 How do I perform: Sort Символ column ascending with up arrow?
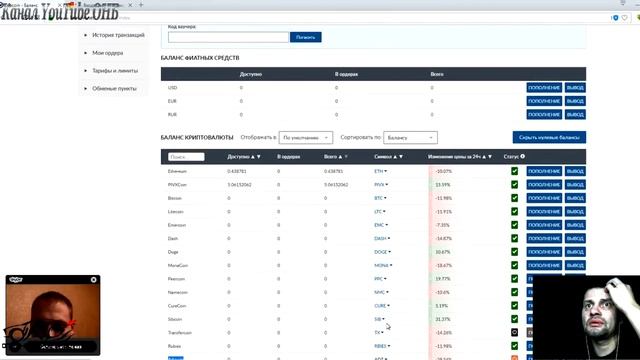(x=395, y=157)
